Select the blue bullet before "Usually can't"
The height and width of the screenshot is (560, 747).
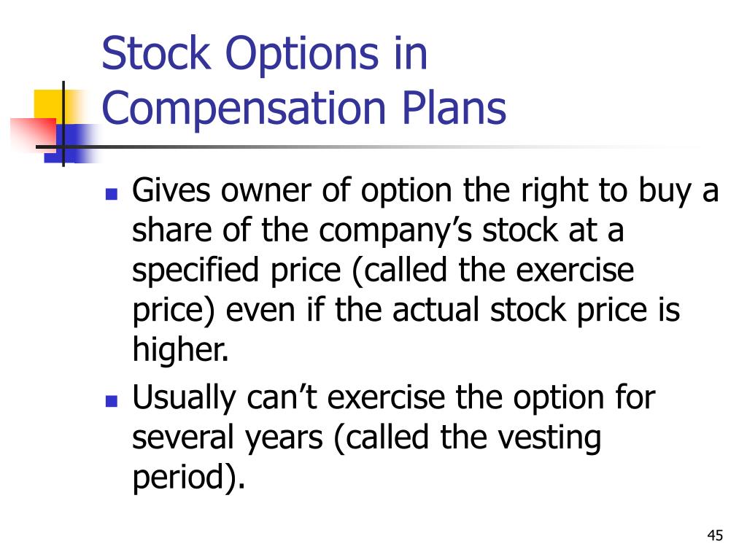(112, 401)
